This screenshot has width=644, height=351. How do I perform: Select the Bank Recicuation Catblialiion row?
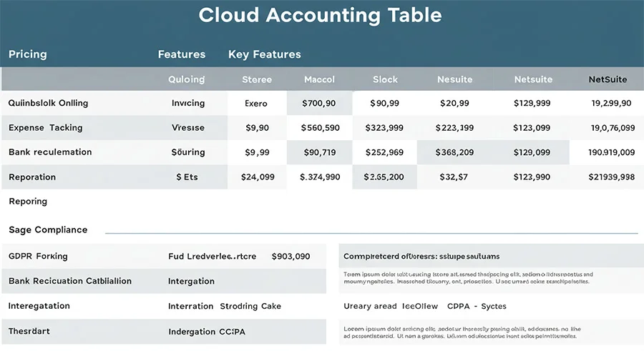[x=164, y=281]
